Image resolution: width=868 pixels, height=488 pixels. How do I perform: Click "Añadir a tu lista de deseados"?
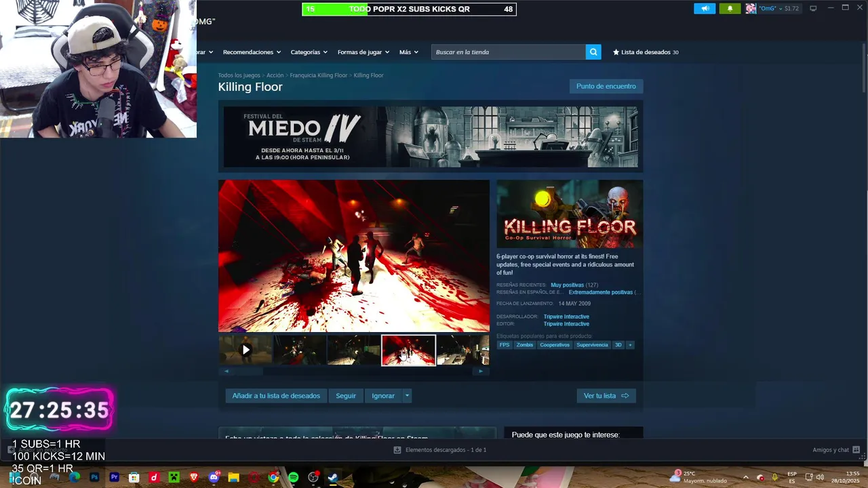[x=276, y=396]
